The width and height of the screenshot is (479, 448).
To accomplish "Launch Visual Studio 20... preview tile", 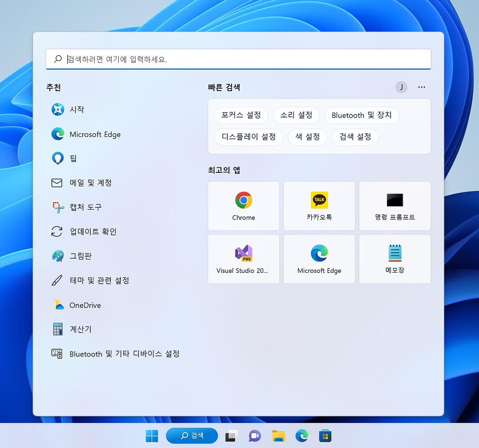I will (x=244, y=259).
